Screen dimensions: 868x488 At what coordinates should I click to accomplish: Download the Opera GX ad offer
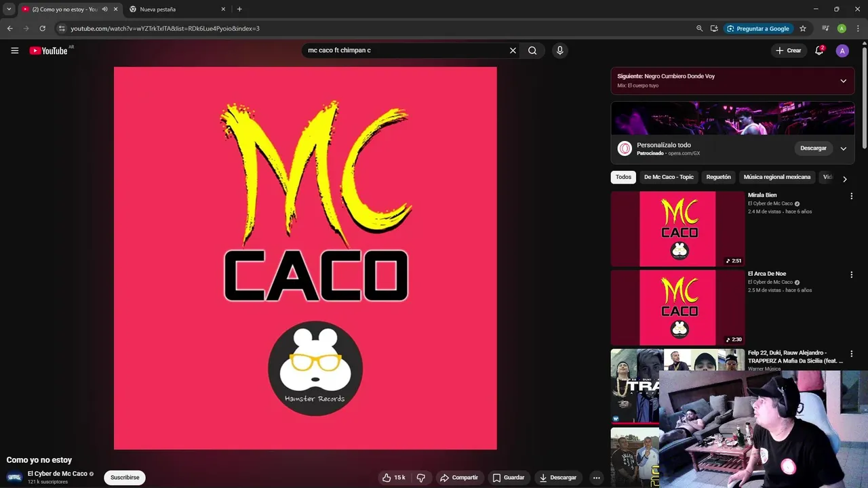[x=813, y=148]
